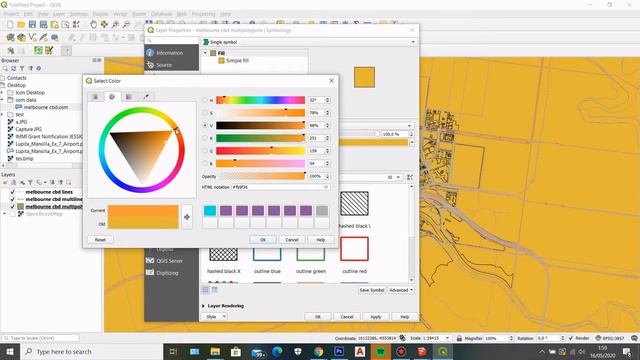
Task: Click the Zoom In magnifier tool
Action: 116,25
